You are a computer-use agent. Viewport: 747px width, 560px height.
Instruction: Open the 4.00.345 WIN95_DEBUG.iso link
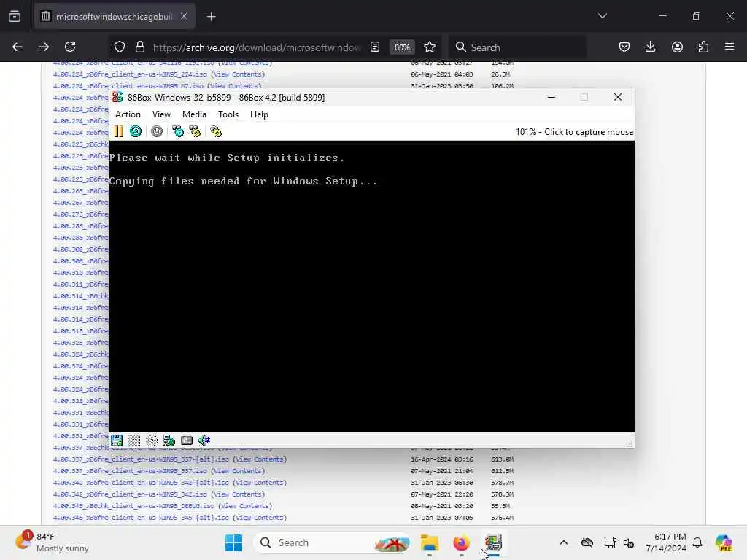pyautogui.click(x=134, y=506)
